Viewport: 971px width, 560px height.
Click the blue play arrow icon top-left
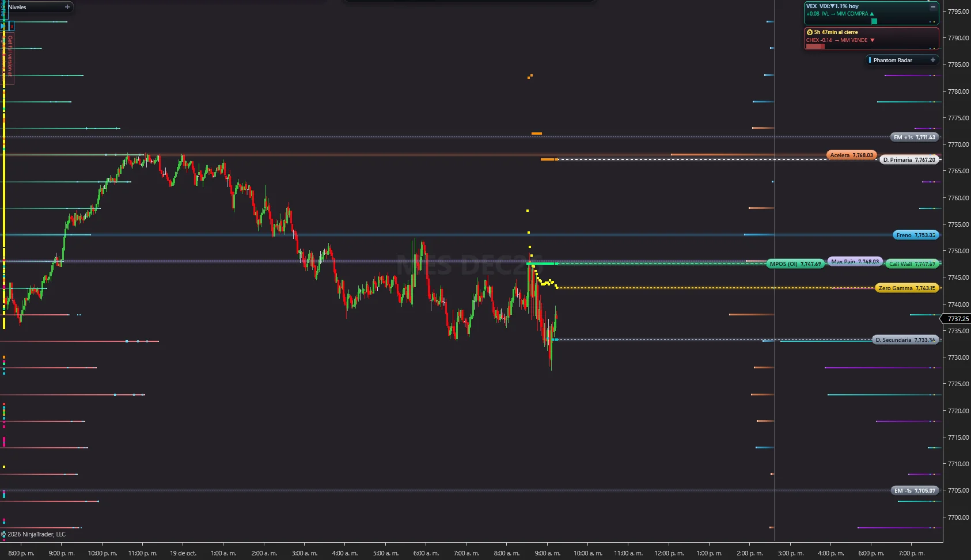click(x=3, y=26)
